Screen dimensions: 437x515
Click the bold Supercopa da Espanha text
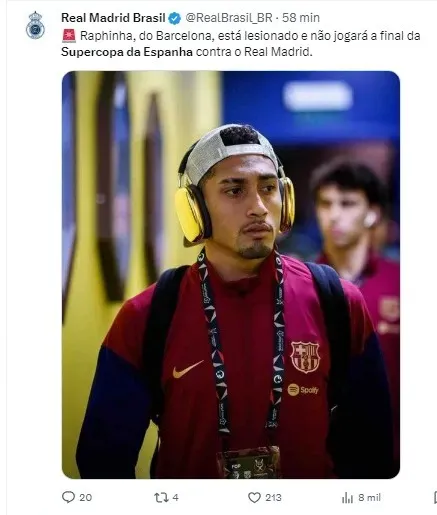[127, 52]
